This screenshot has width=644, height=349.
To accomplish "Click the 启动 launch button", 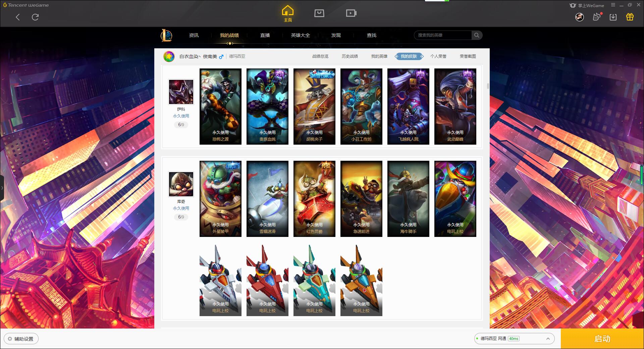I will (602, 339).
